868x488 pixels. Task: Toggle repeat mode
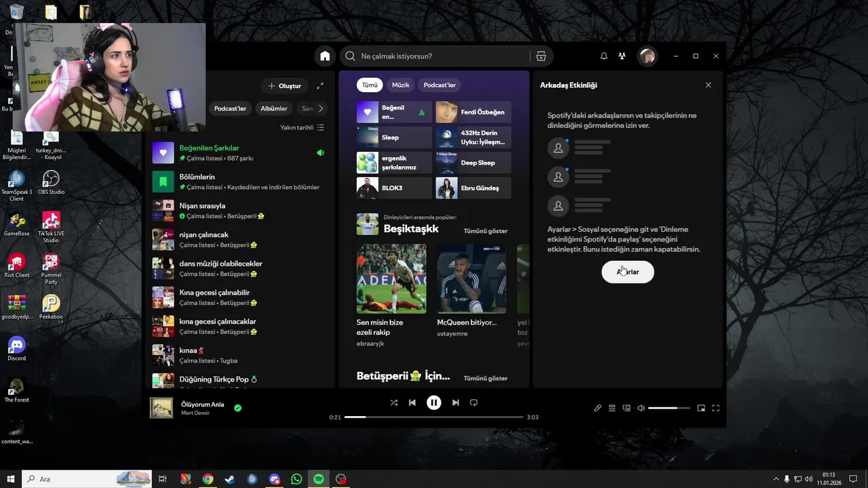tap(474, 403)
